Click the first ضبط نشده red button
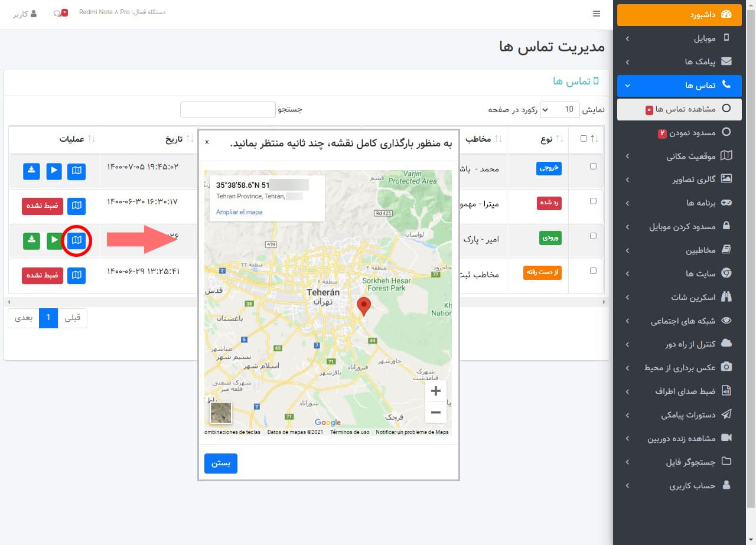The image size is (756, 545). pyautogui.click(x=42, y=206)
